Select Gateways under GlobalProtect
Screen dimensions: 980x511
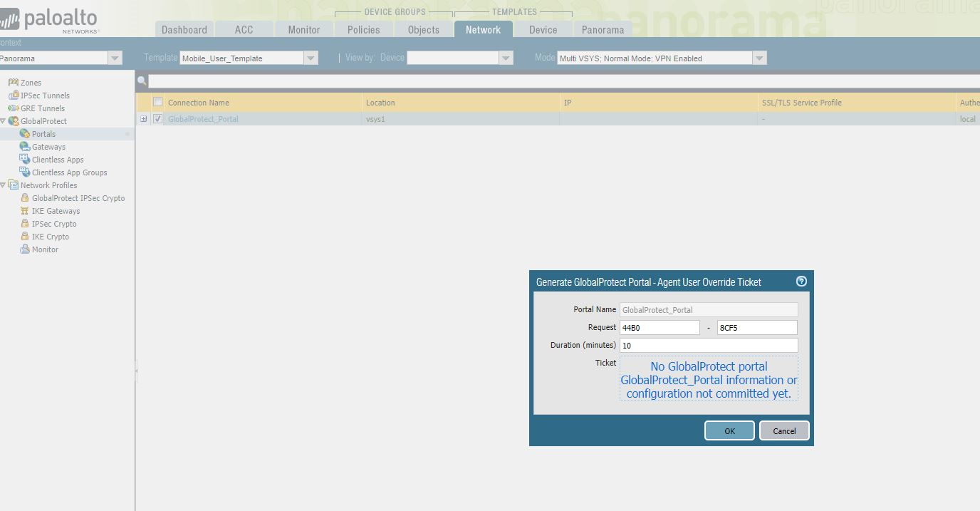(x=48, y=147)
